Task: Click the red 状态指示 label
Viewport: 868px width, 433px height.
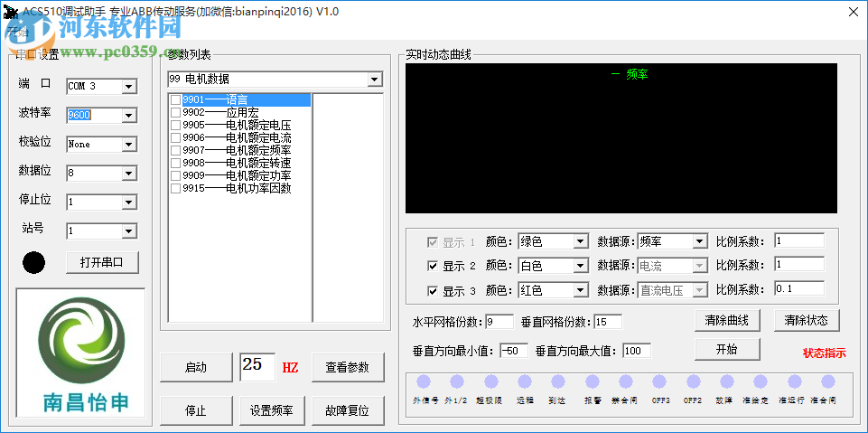Action: [825, 353]
